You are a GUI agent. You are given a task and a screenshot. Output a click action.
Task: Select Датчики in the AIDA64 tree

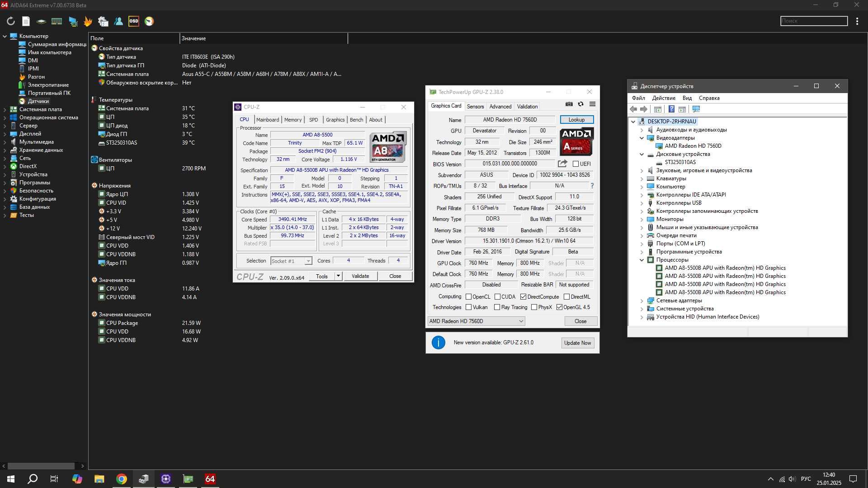38,101
